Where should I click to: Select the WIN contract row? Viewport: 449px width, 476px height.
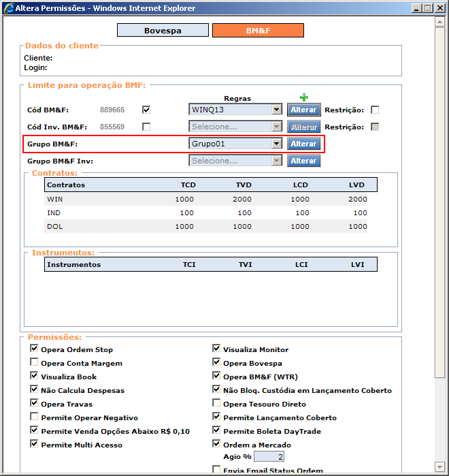205,199
